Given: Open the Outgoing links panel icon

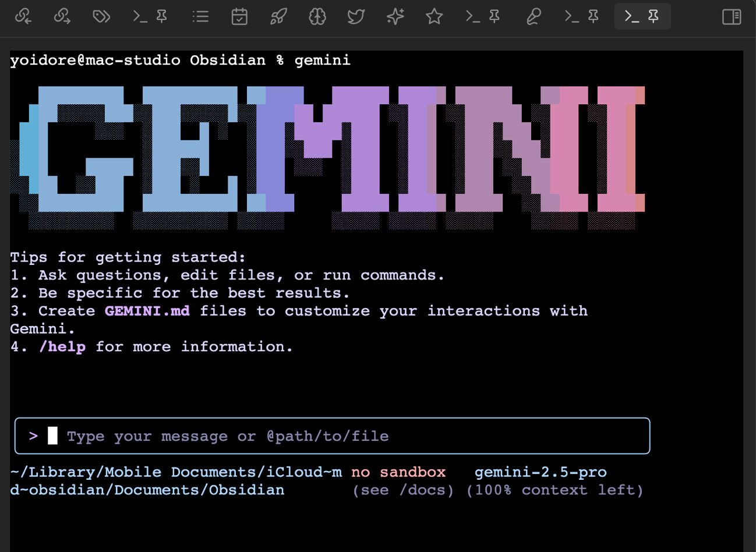Looking at the screenshot, I should 62,16.
